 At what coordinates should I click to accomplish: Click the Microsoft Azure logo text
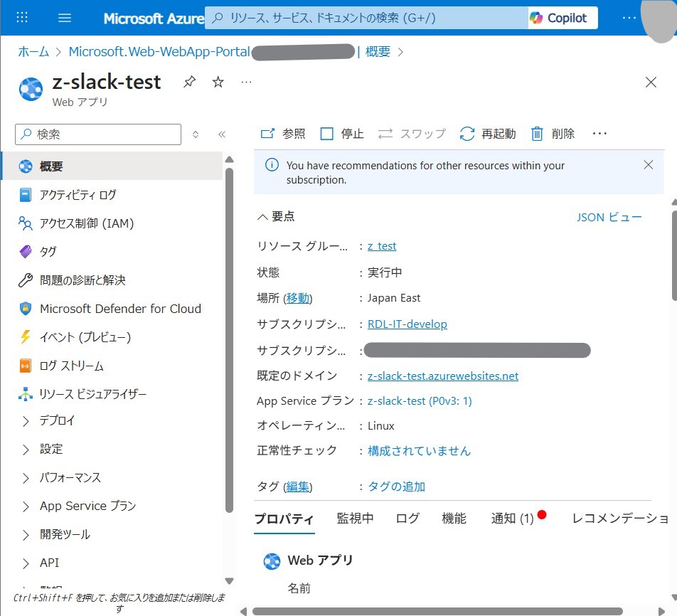click(x=154, y=18)
